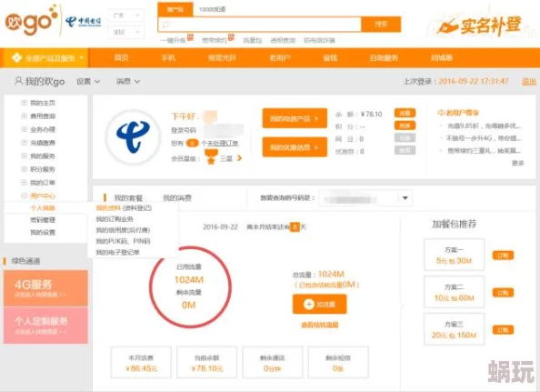Expand the 我的服务 tree node
Image resolution: width=540 pixels, height=392 pixels.
click(x=24, y=156)
